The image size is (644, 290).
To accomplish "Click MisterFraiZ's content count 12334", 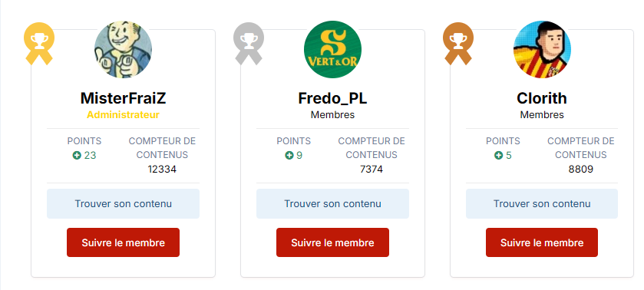I will click(x=162, y=170).
